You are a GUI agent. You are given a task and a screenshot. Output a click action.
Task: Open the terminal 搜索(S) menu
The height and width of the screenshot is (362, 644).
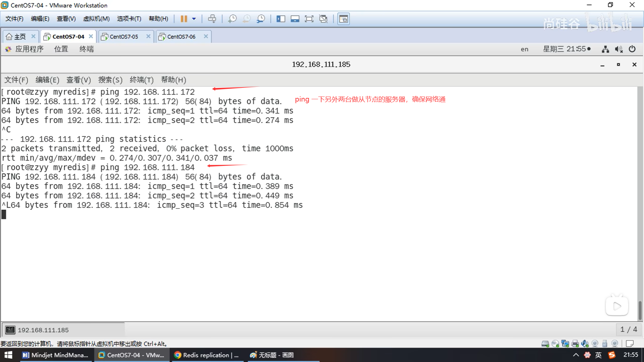pyautogui.click(x=110, y=80)
